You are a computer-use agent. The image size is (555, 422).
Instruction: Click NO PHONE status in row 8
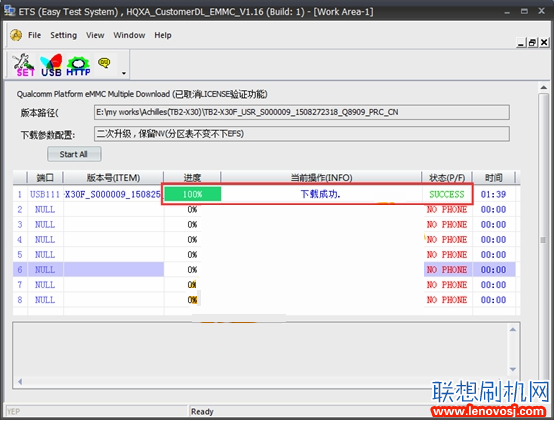pos(447,300)
